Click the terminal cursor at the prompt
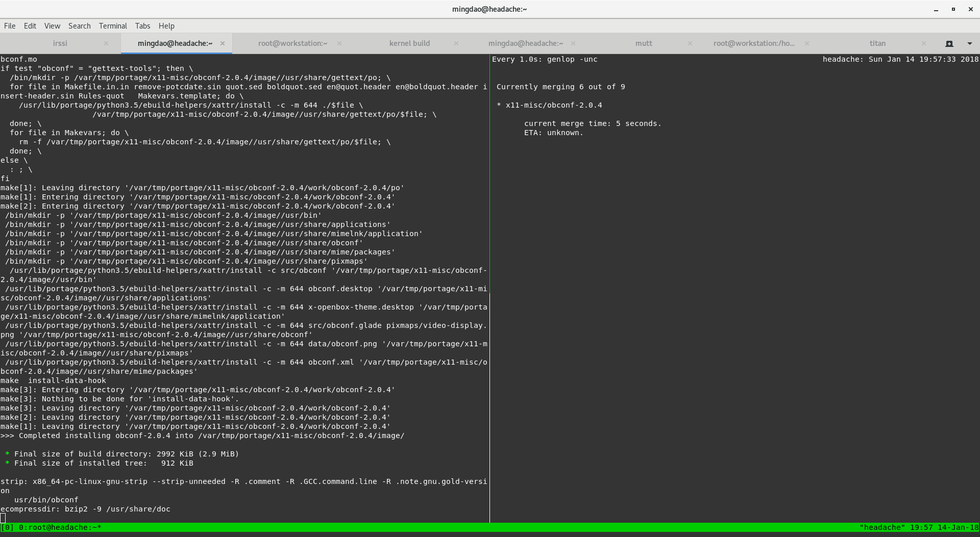980x537 pixels. [x=3, y=518]
